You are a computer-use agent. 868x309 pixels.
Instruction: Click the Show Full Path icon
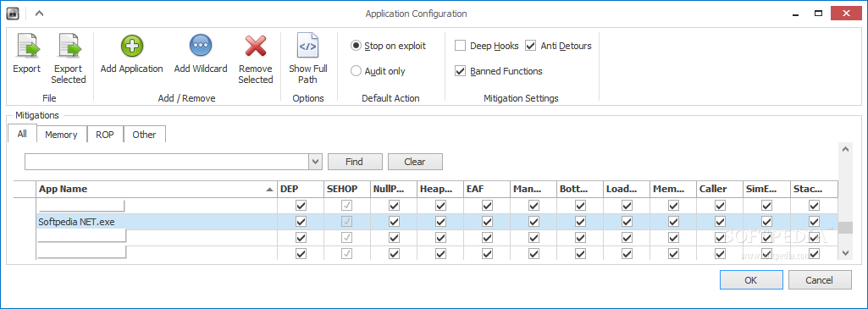tap(307, 46)
